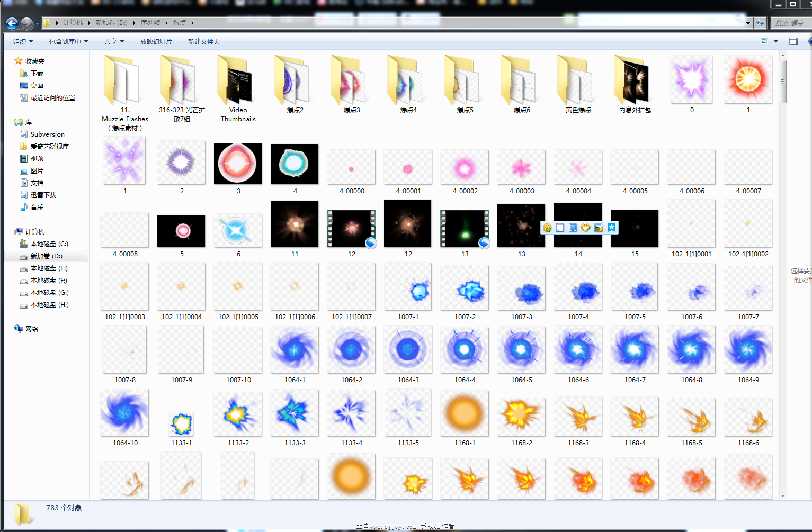Open the 316-323 光芒扩散7组 folder
This screenshot has height=532, width=812.
[x=182, y=88]
